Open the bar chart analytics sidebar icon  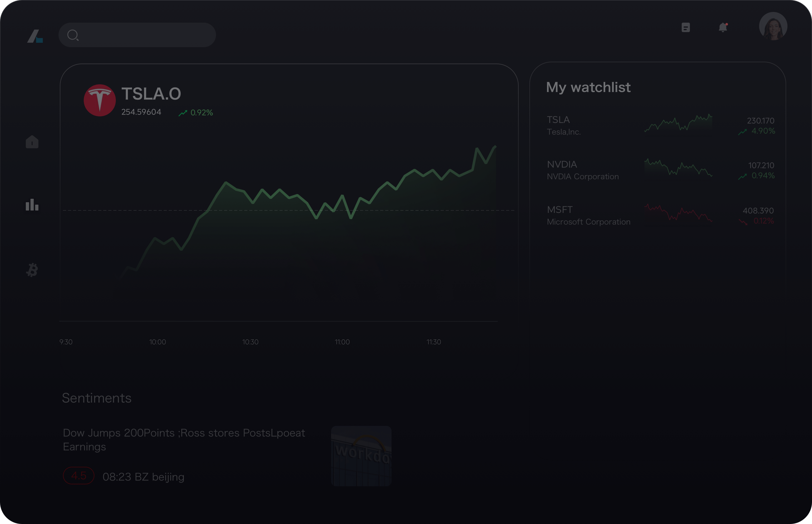pos(32,204)
